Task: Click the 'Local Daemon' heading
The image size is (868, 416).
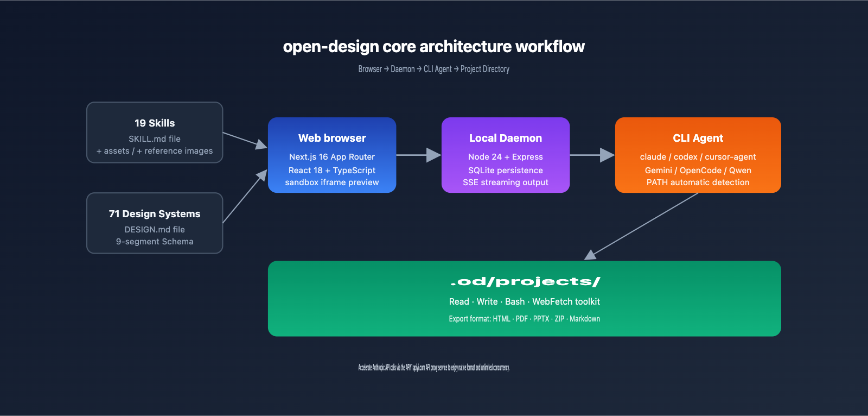Action: [506, 138]
